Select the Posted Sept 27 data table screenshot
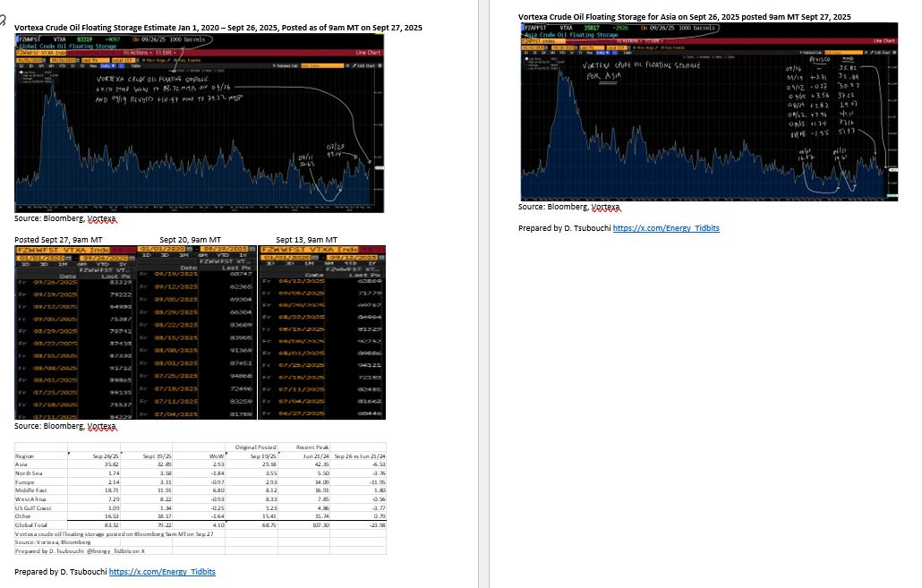The height and width of the screenshot is (588, 922). (x=76, y=332)
